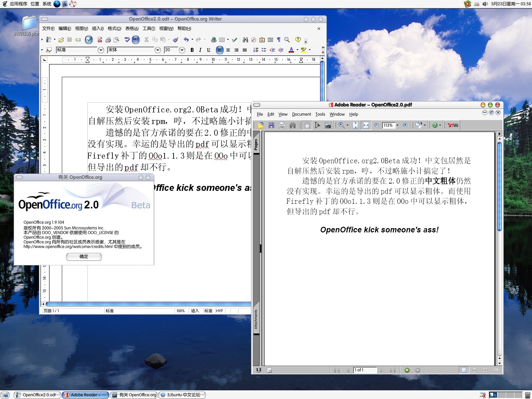The image size is (532, 399).
Task: Open Page Preview in Writer toolbar
Action: (116, 40)
